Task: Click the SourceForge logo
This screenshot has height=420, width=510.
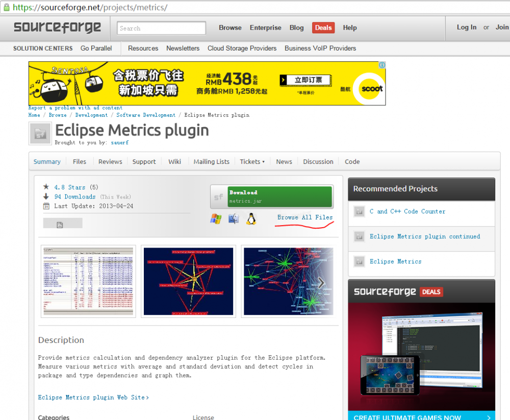Action: pos(57,28)
